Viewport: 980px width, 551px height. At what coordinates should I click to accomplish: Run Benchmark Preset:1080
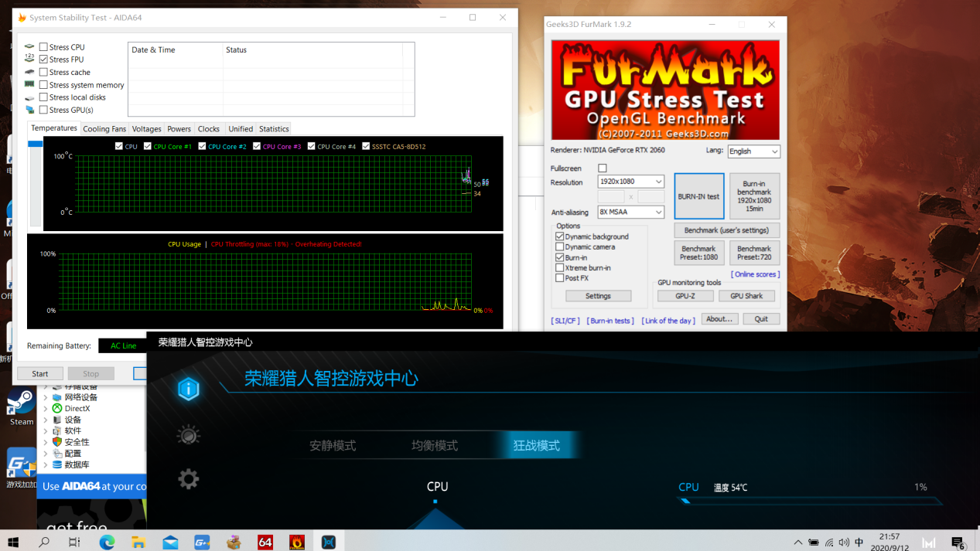(699, 253)
